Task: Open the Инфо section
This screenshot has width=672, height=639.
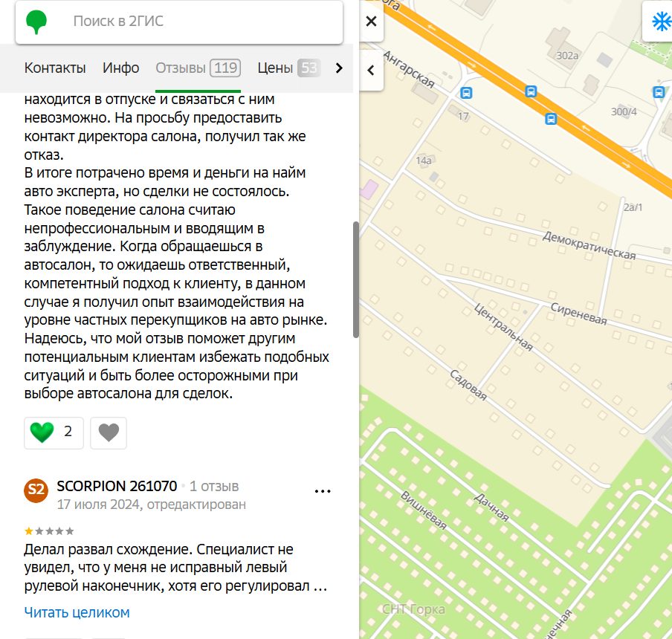Action: (121, 67)
